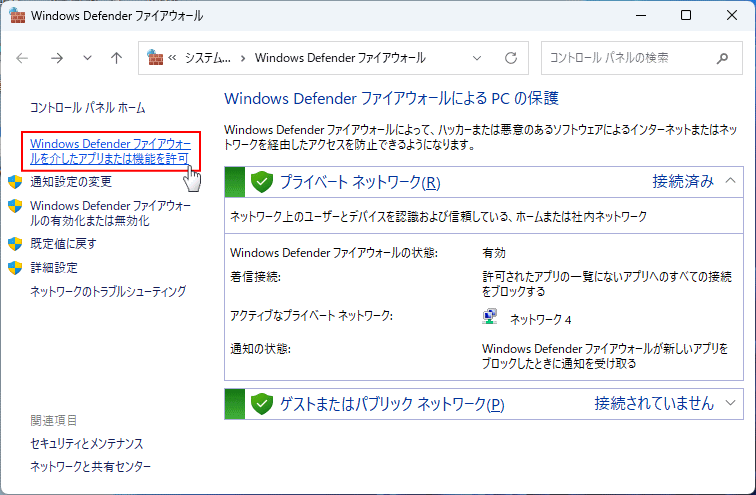Click the Windows Defender ファイアウォール breadcrumb
Image resolution: width=756 pixels, height=495 pixels.
340,58
